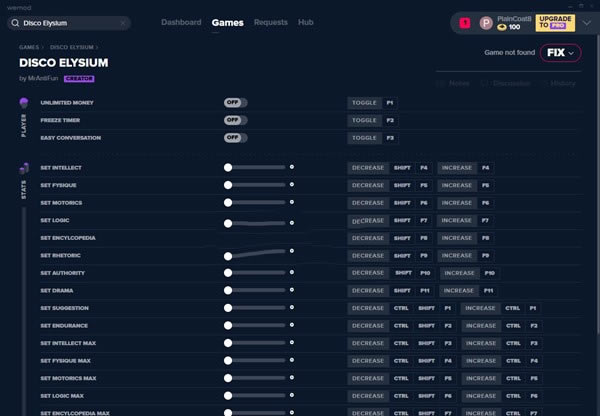The width and height of the screenshot is (600, 416).
Task: Click the Set Fysique slider handle
Action: click(x=228, y=185)
